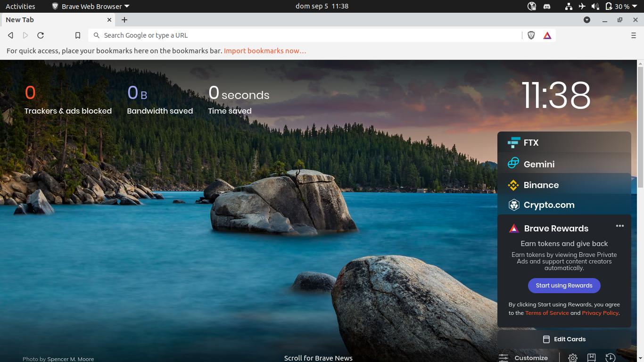Click the Brave Rewards card triangle logo

(513, 229)
